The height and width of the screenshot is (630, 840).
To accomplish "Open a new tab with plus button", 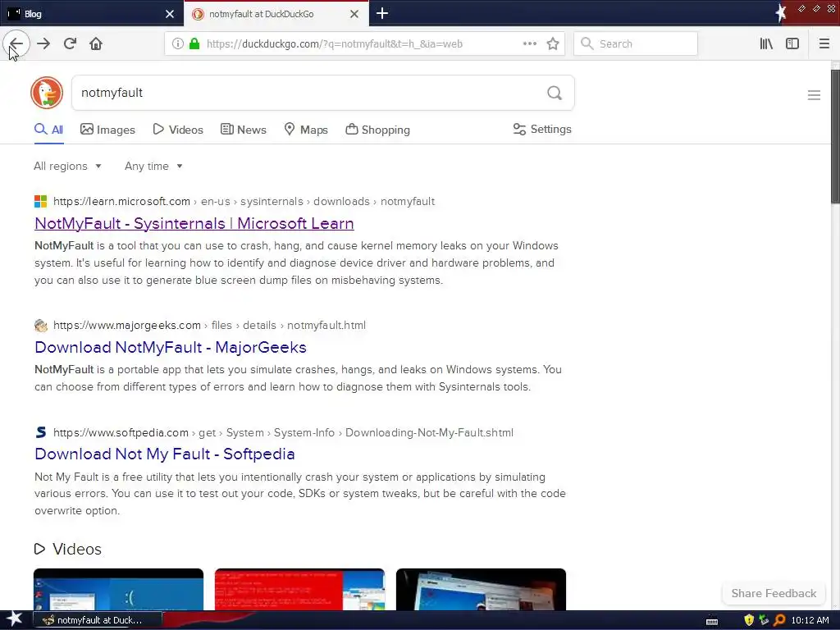I will [x=382, y=13].
